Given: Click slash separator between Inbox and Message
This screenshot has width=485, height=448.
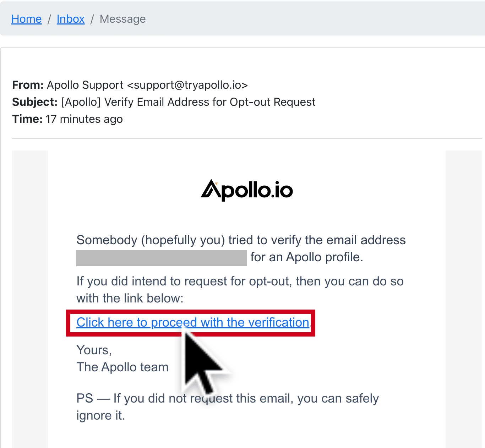Looking at the screenshot, I should pos(92,19).
